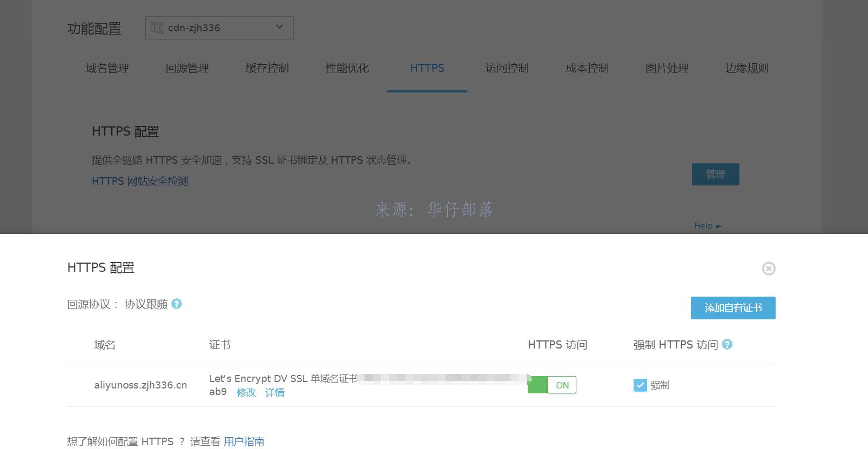Open the 图片处理 tab
This screenshot has height=449, width=868.
click(667, 68)
